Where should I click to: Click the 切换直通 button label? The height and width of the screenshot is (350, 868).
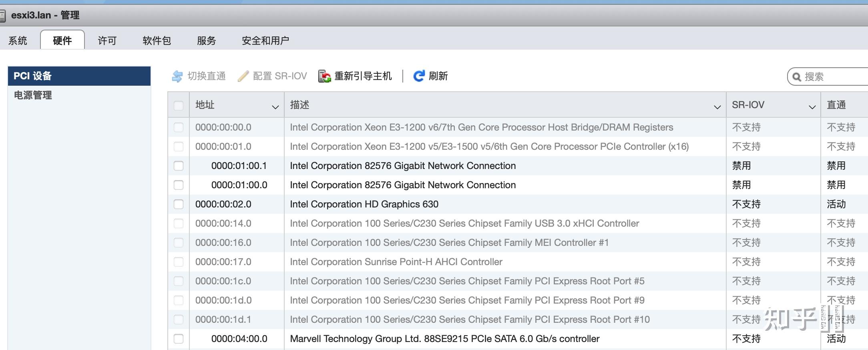pyautogui.click(x=207, y=76)
